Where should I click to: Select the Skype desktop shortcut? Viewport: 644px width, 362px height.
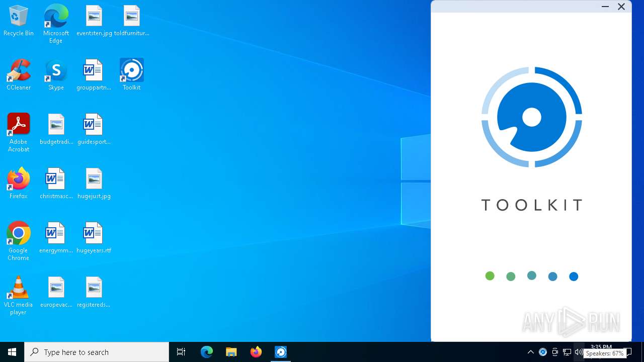point(56,75)
